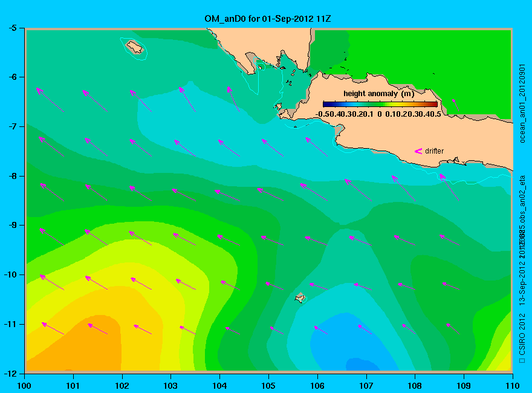Click the y-axis label "-12"
Viewport: 532px width, 393px height.
(x=10, y=373)
